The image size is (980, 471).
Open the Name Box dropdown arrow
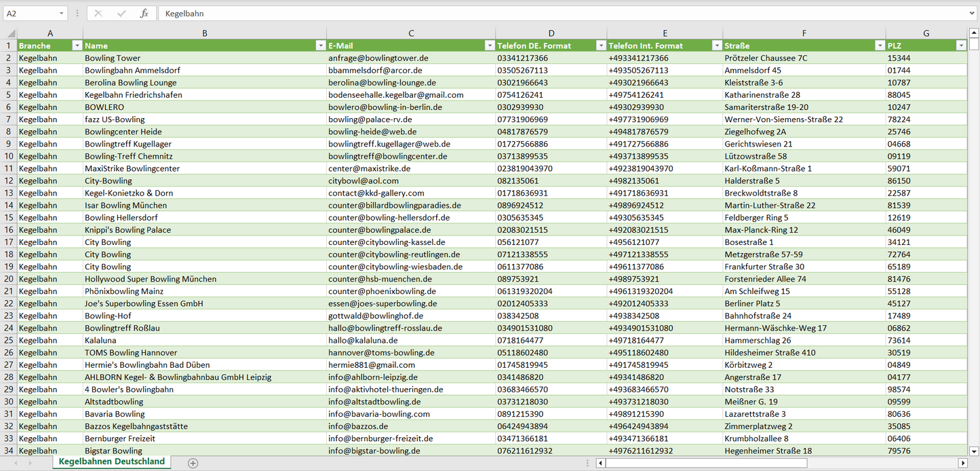pyautogui.click(x=62, y=14)
